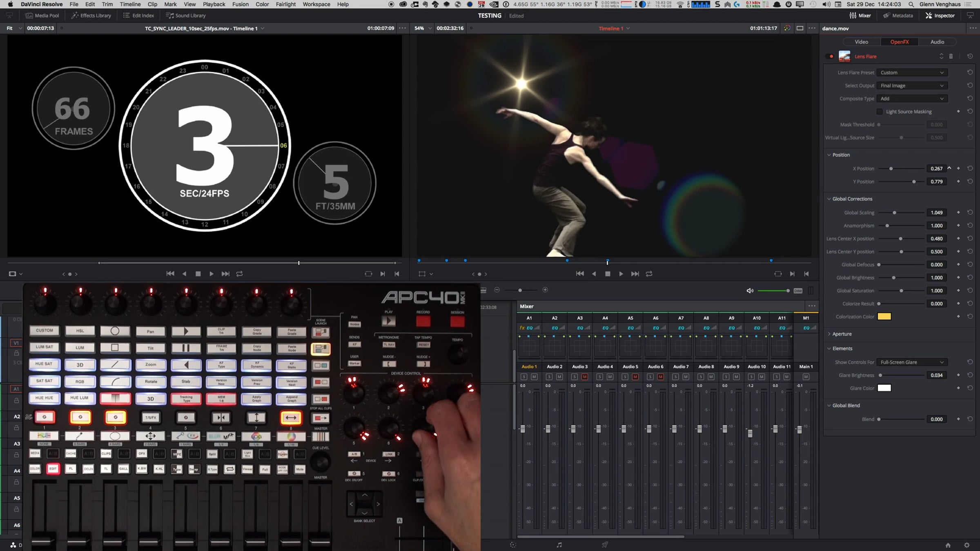Collapse the Global Corrections section
980x551 pixels.
point(829,199)
